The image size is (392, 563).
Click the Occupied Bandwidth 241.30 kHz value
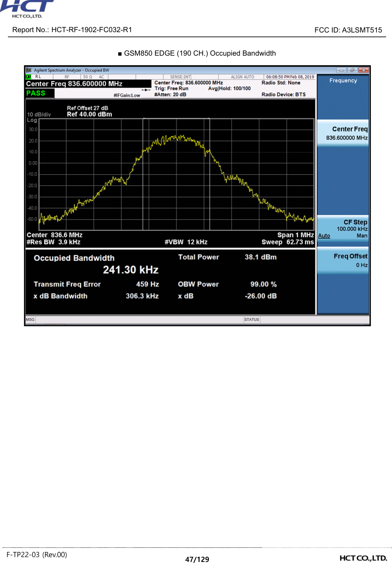131,270
